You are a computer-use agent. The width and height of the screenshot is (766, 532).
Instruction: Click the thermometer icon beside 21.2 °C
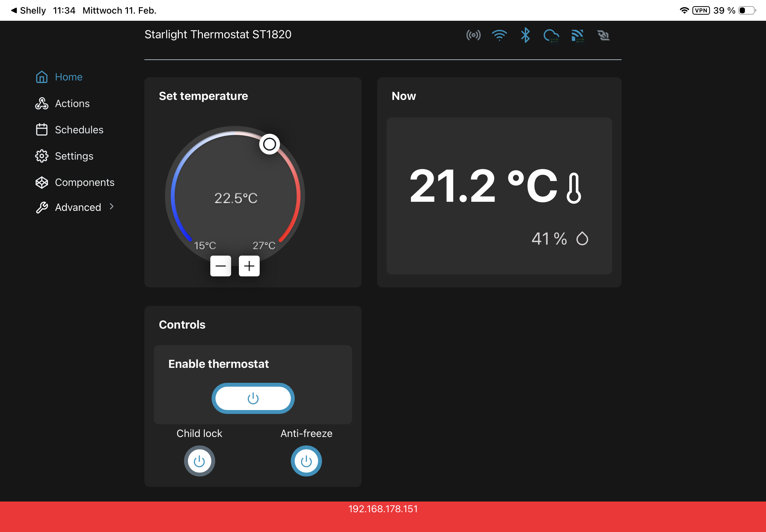(x=574, y=188)
